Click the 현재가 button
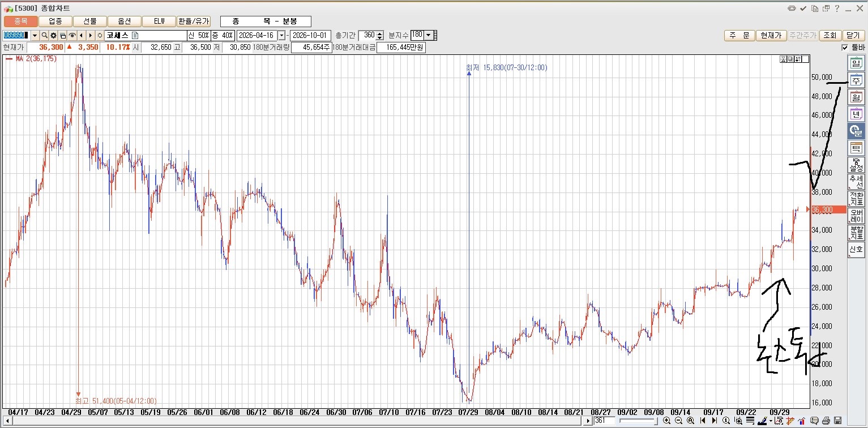The height and width of the screenshot is (428, 868). coord(771,35)
